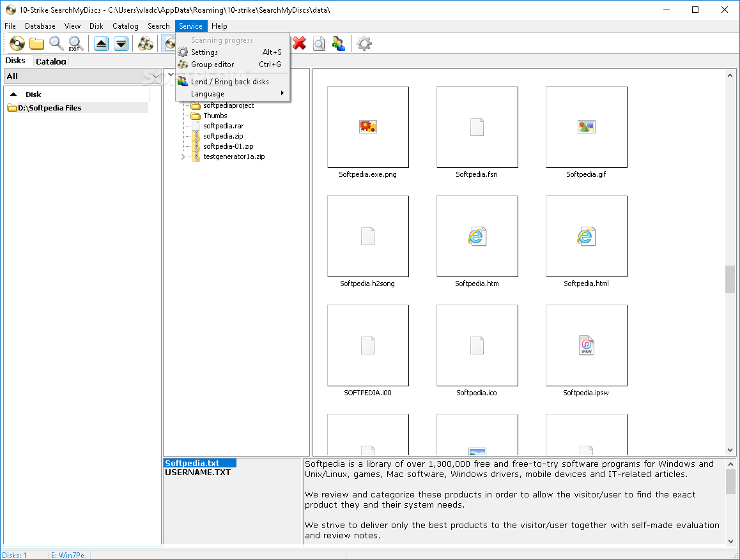The height and width of the screenshot is (560, 740).
Task: Open the Language submenu
Action: pos(233,94)
